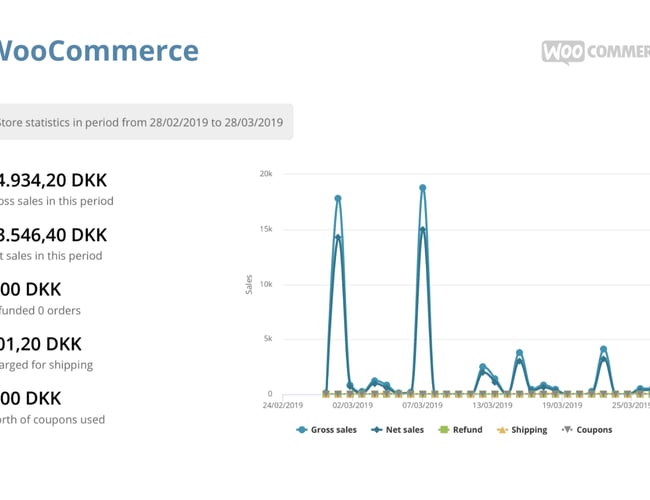Click the vertical Sales axis title
Image resolution: width=650 pixels, height=500 pixels.
pos(249,284)
